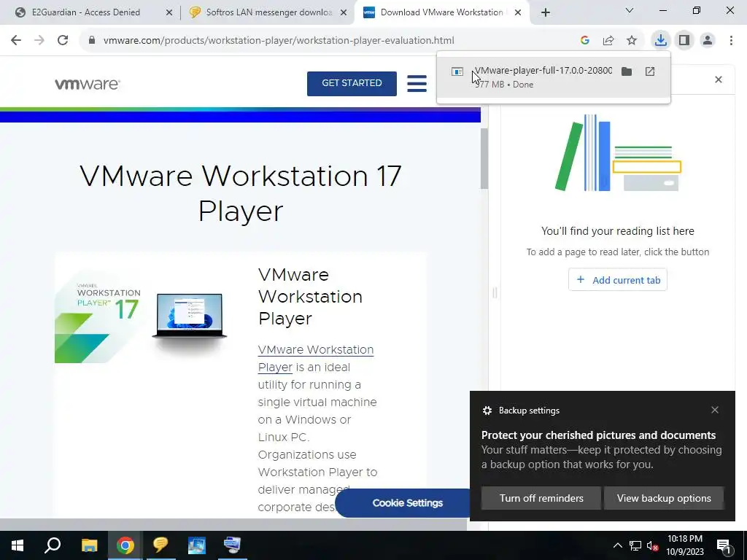747x560 pixels.
Task: Open the desktop-picture taskbar app
Action: 197,545
